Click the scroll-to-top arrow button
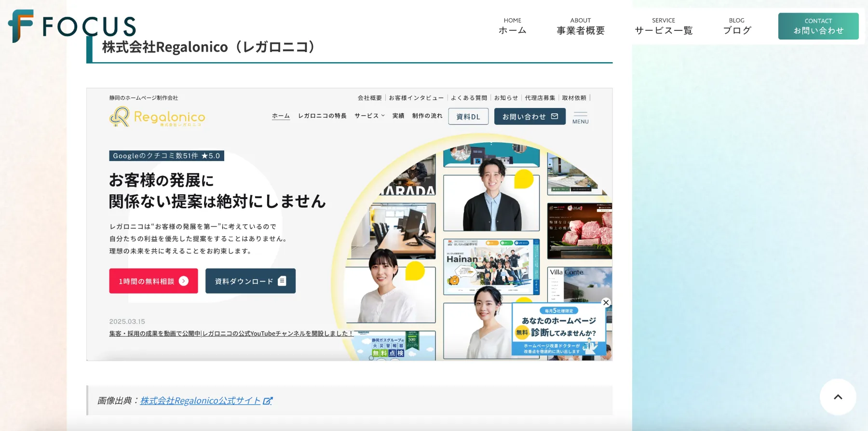This screenshot has width=868, height=431. pos(838,397)
